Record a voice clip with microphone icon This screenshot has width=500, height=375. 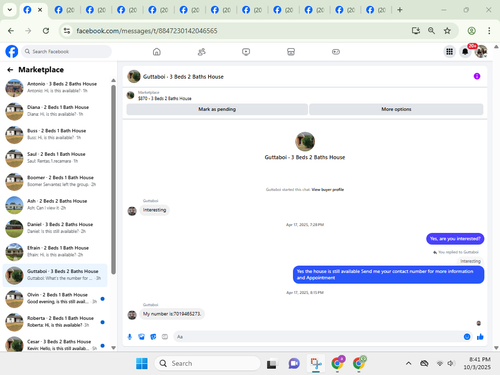pos(130,337)
